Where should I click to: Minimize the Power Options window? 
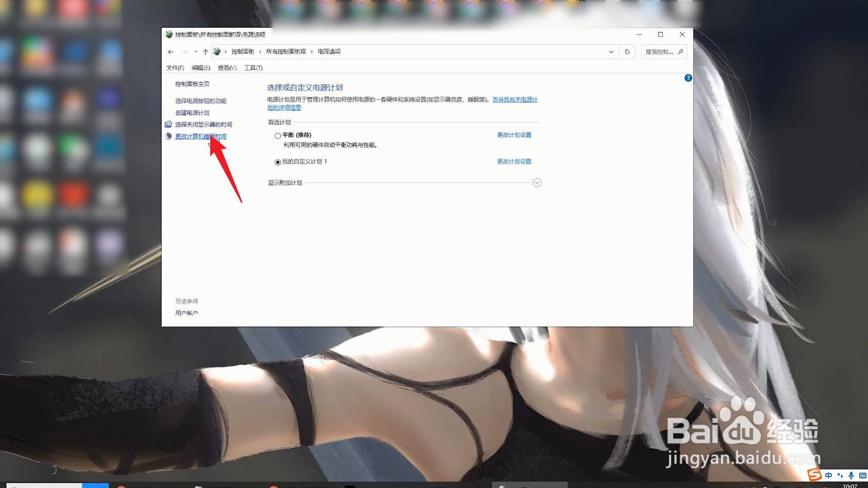(x=639, y=34)
